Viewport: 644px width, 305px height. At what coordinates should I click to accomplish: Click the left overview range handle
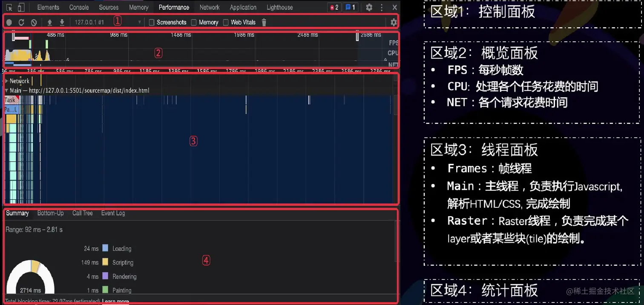(x=14, y=36)
